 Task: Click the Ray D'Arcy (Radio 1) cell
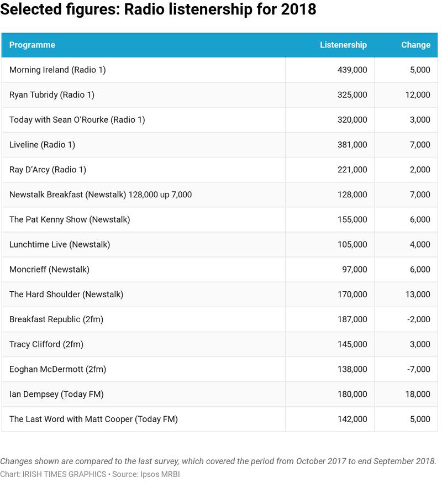[48, 170]
